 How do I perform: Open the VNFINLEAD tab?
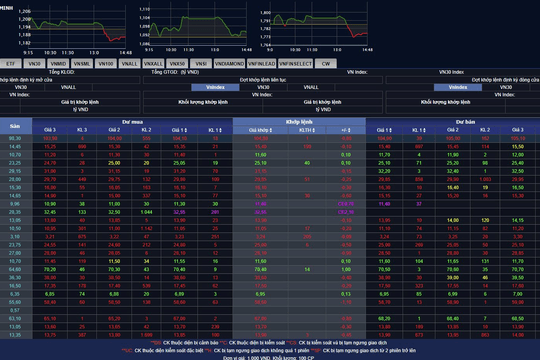[261, 64]
